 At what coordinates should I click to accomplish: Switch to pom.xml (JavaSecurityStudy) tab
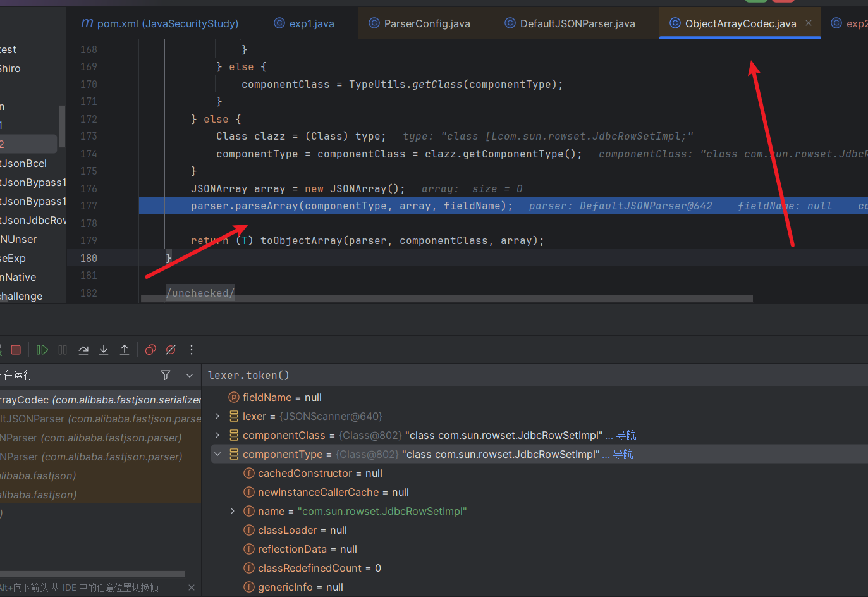[160, 23]
